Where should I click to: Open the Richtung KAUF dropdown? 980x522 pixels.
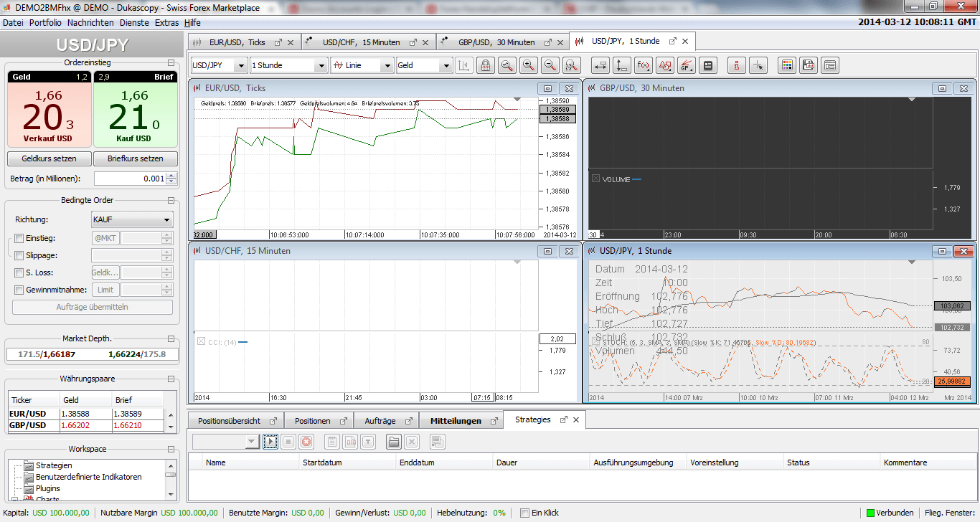pyautogui.click(x=132, y=219)
